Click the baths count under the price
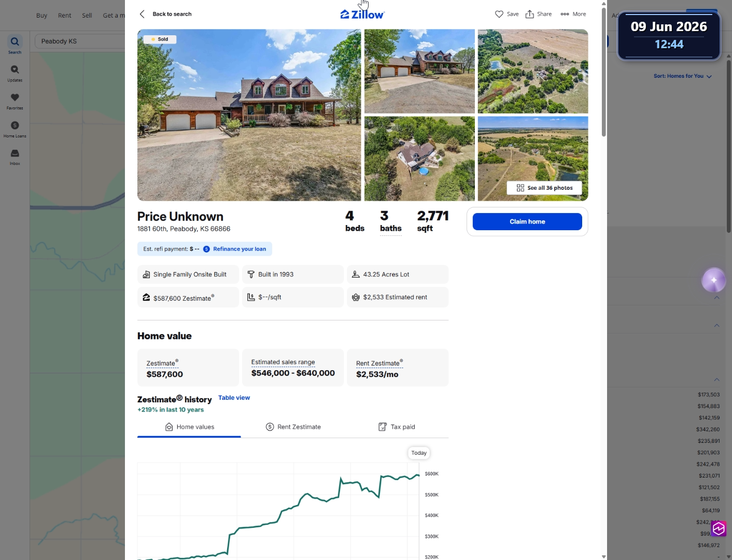 click(390, 221)
